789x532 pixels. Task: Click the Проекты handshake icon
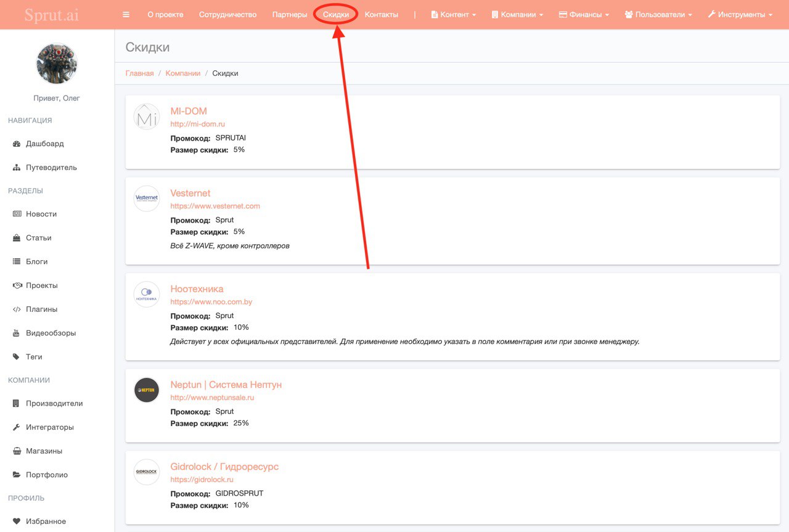coord(17,285)
